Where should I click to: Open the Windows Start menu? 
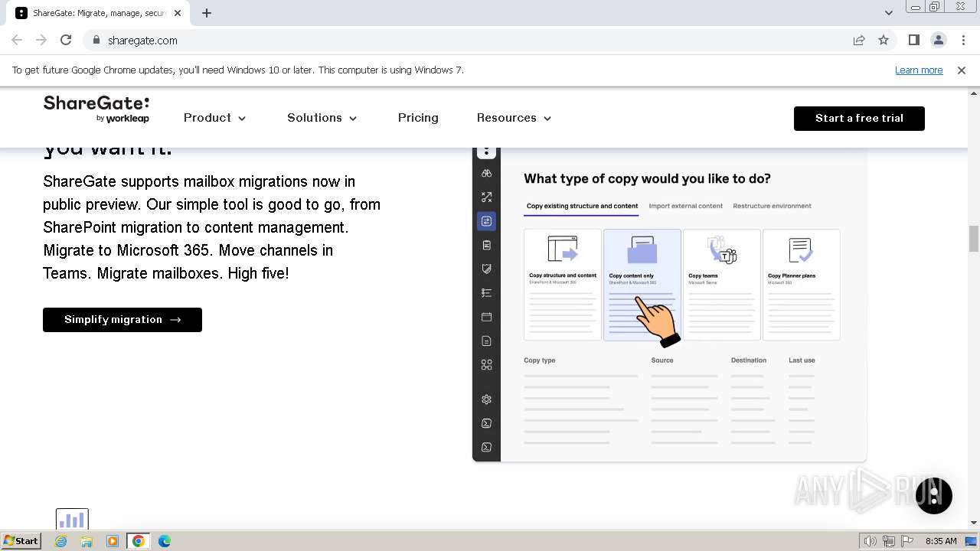coord(21,541)
